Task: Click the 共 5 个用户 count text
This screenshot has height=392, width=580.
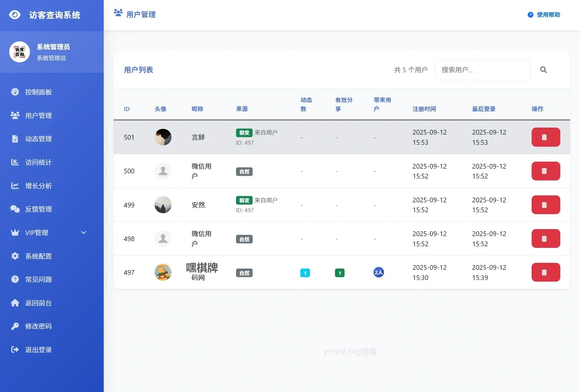Action: click(x=411, y=70)
